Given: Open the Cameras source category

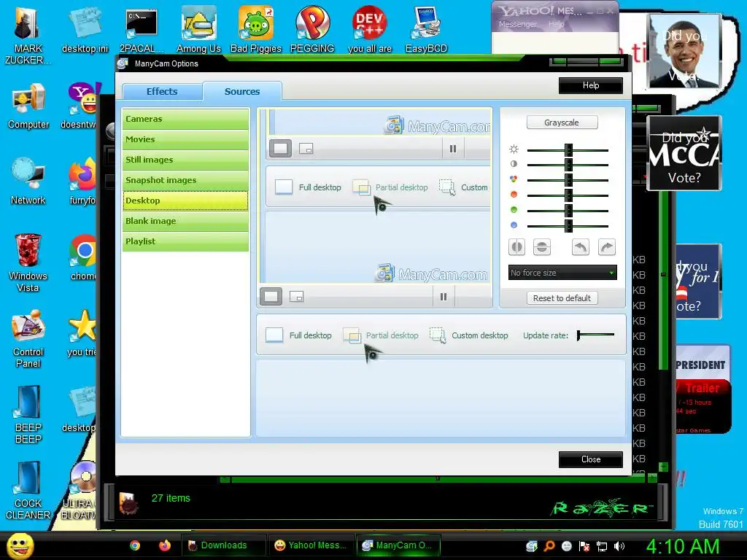Looking at the screenshot, I should [185, 119].
